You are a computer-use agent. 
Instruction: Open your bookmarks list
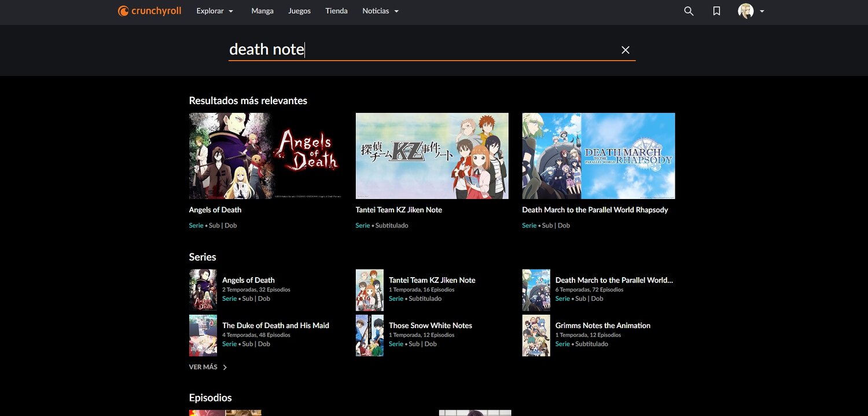[716, 10]
